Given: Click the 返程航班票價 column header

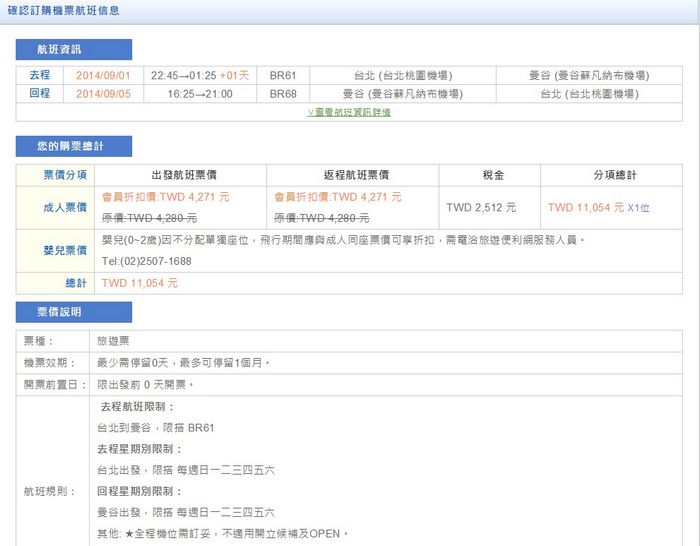Looking at the screenshot, I should tap(354, 174).
